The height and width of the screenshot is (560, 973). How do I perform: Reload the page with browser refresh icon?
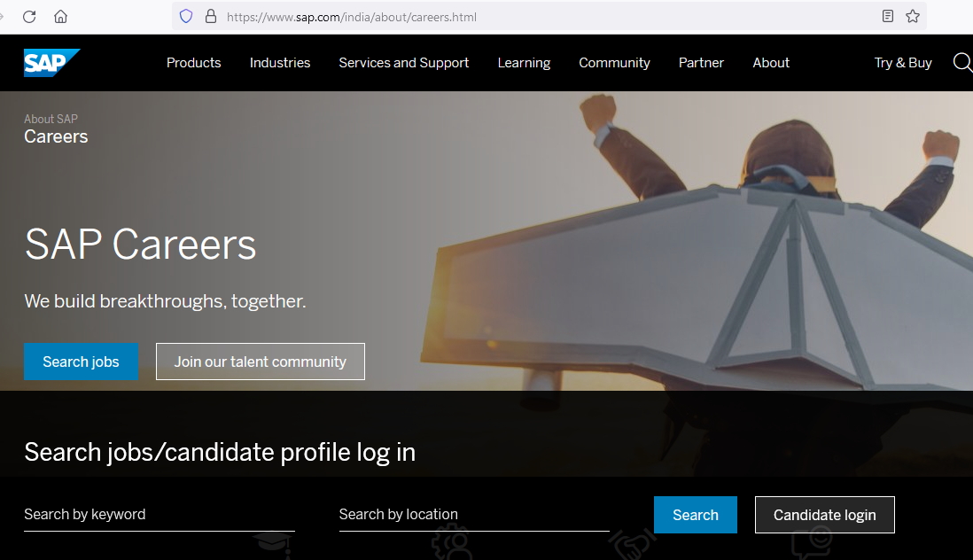click(29, 17)
